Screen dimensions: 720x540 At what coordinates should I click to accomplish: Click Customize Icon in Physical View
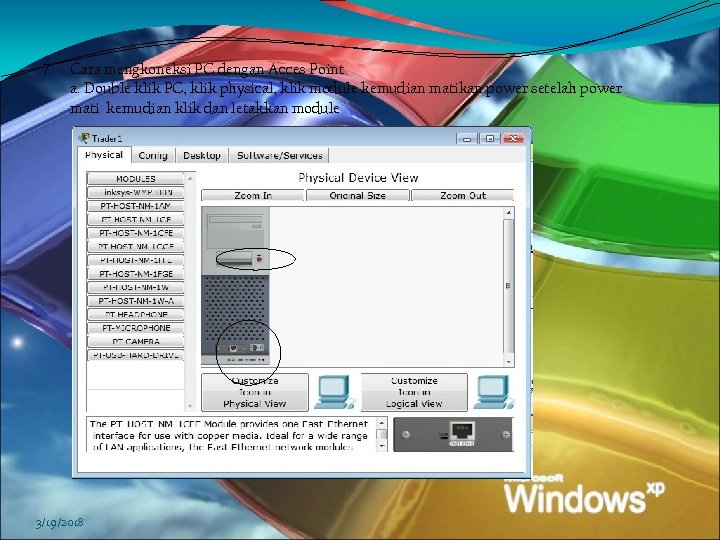(x=255, y=392)
